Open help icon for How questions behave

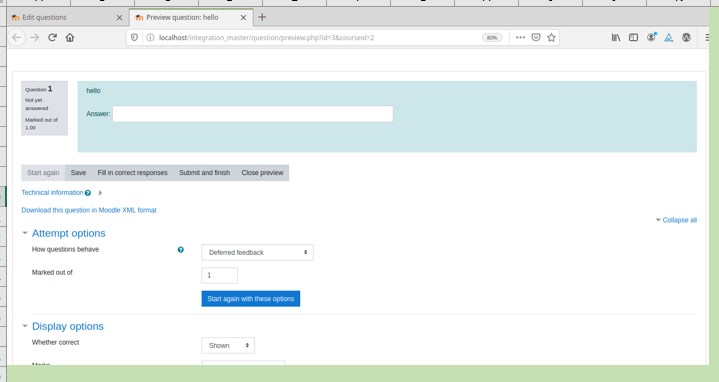point(181,249)
